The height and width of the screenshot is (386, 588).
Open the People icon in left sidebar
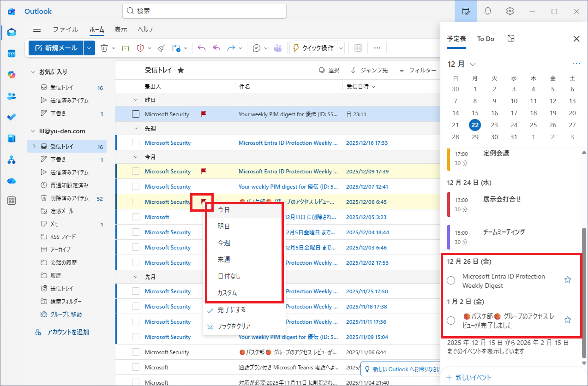[12, 96]
